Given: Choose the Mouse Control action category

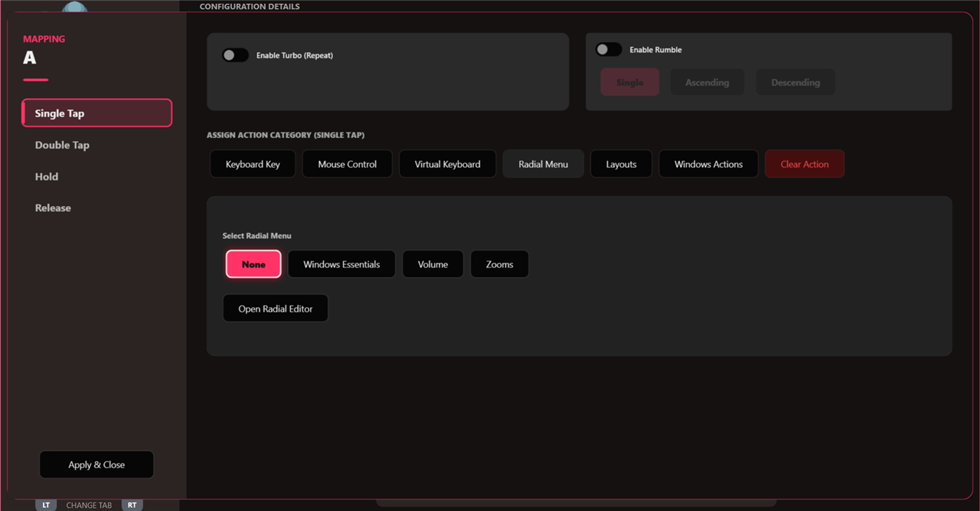Looking at the screenshot, I should pyautogui.click(x=348, y=164).
